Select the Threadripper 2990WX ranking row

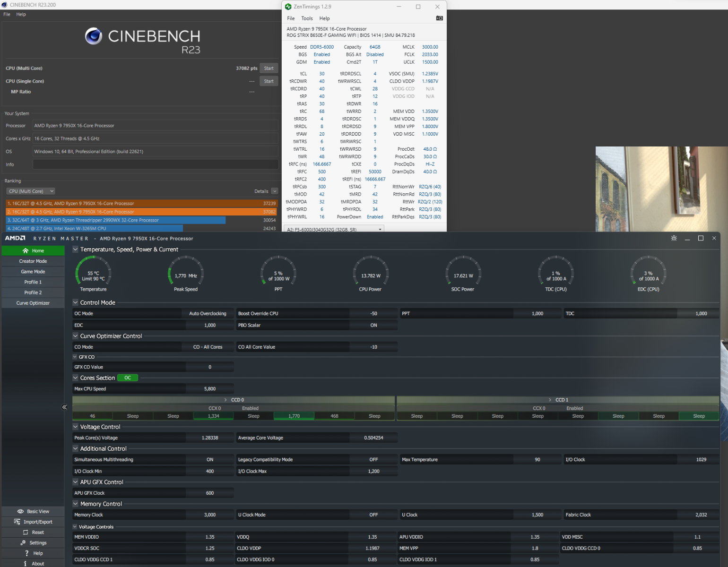tap(142, 220)
